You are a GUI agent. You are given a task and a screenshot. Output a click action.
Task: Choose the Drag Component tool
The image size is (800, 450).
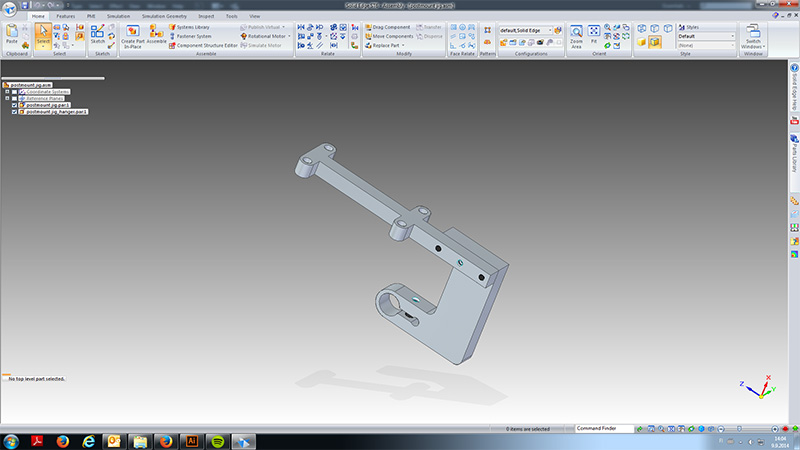click(388, 27)
